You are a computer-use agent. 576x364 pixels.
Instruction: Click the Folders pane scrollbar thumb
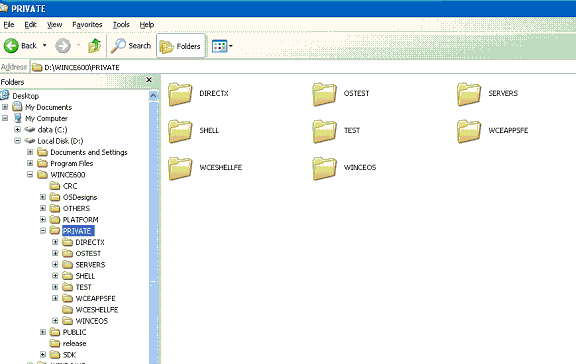point(154,233)
